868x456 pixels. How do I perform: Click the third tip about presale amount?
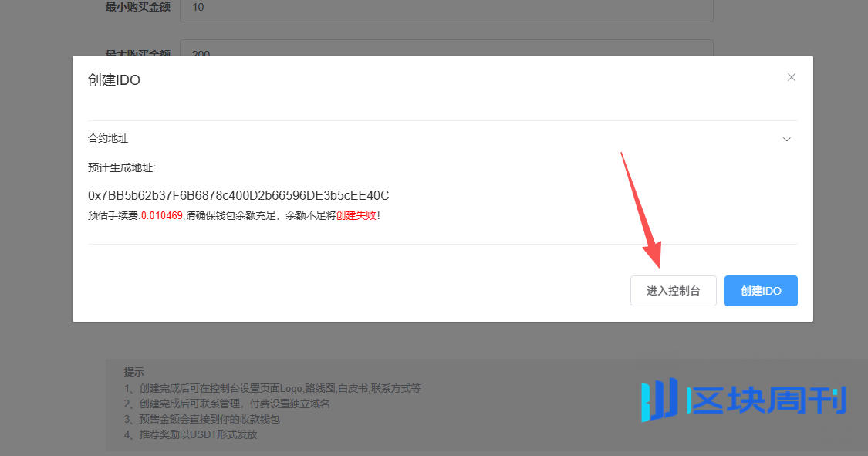[201, 419]
